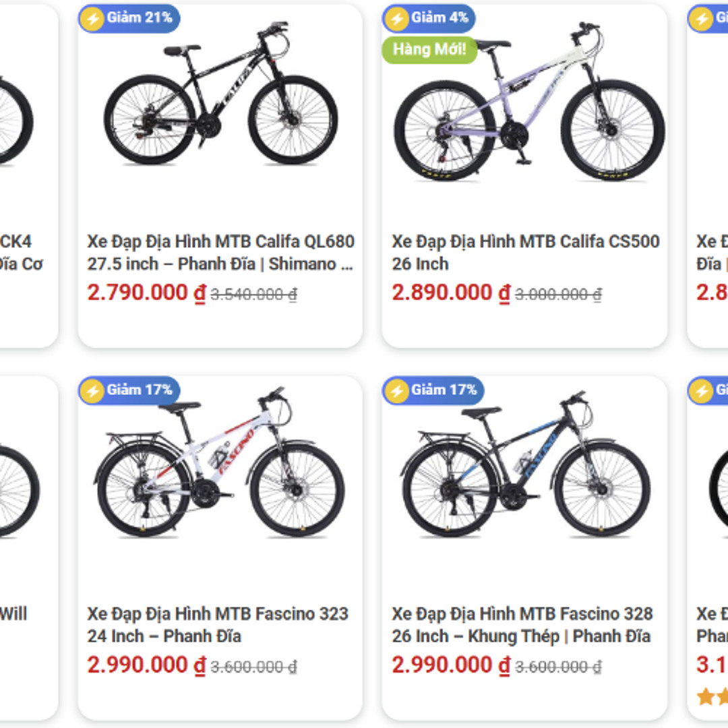Click lightning icon on Giảm 4% badge
728x728 pixels.
[396, 18]
